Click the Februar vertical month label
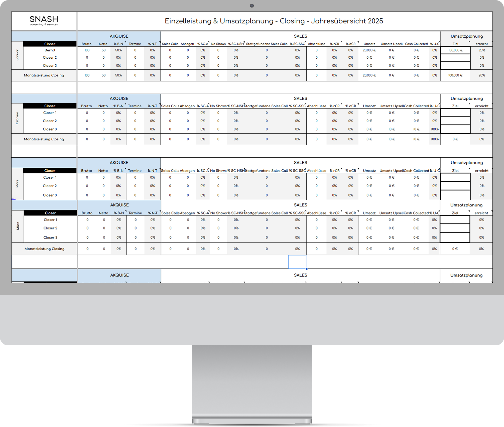Screen dimensions: 504x427 pyautogui.click(x=17, y=118)
